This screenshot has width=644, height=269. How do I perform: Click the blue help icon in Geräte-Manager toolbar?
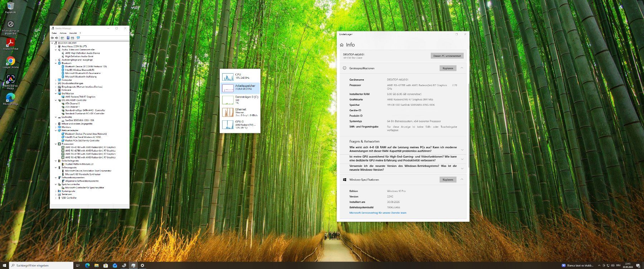(x=68, y=38)
